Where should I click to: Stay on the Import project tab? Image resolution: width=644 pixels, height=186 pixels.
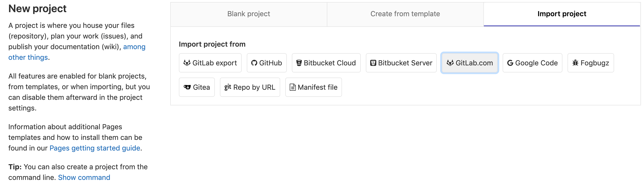(562, 14)
